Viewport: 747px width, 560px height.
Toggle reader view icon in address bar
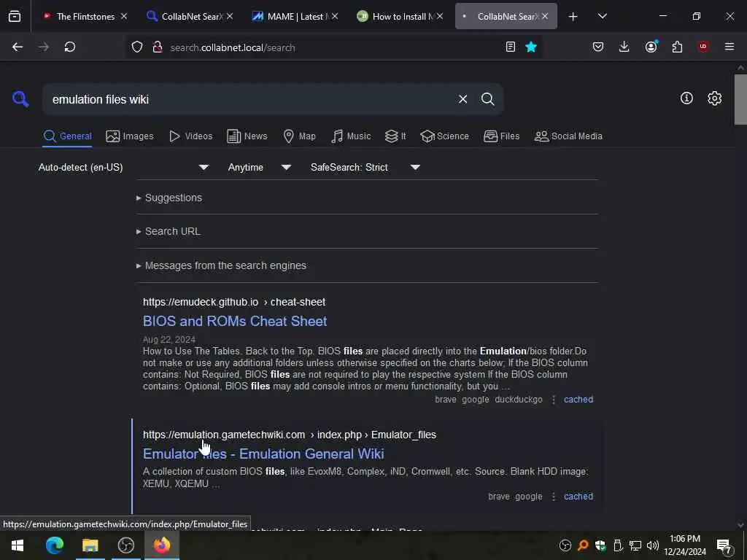point(510,47)
